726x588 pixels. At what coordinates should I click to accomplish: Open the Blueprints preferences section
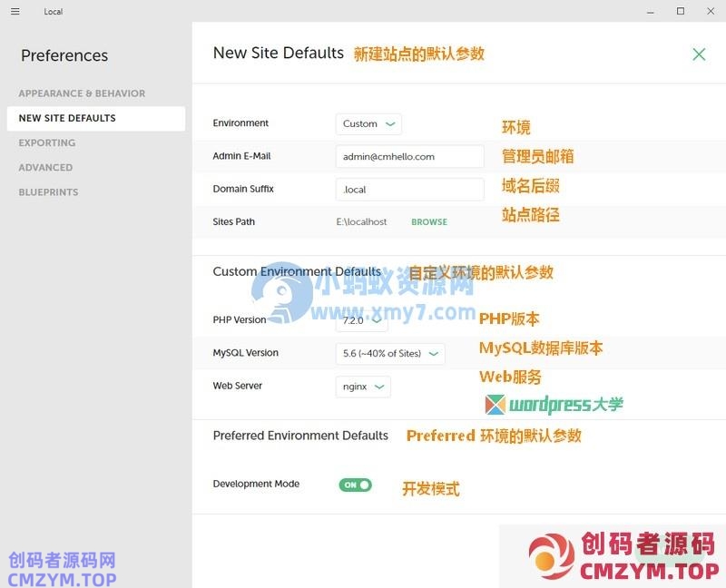(48, 192)
